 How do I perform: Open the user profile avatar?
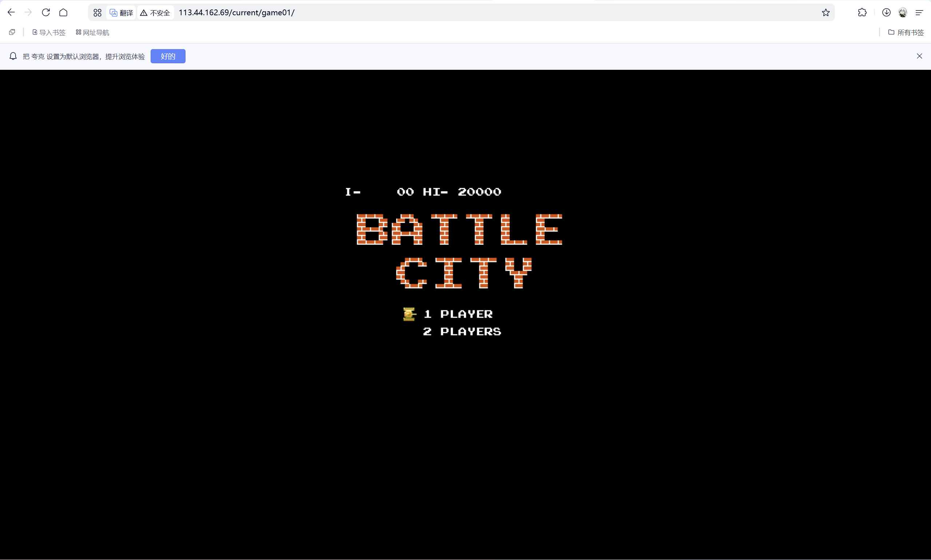point(903,12)
